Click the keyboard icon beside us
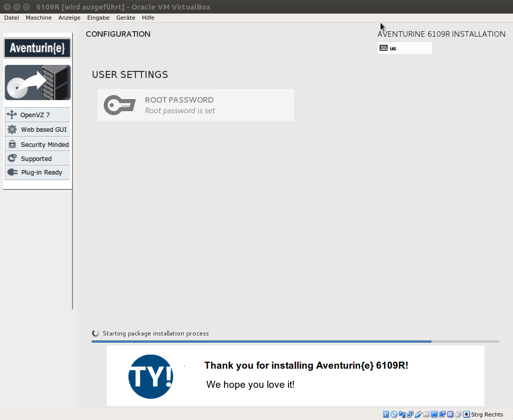 pyautogui.click(x=384, y=48)
